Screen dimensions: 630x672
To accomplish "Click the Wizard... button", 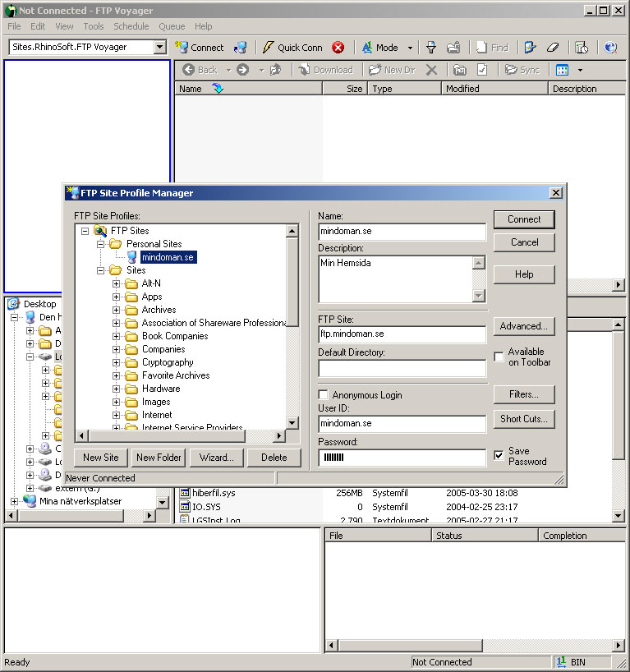I will point(216,458).
